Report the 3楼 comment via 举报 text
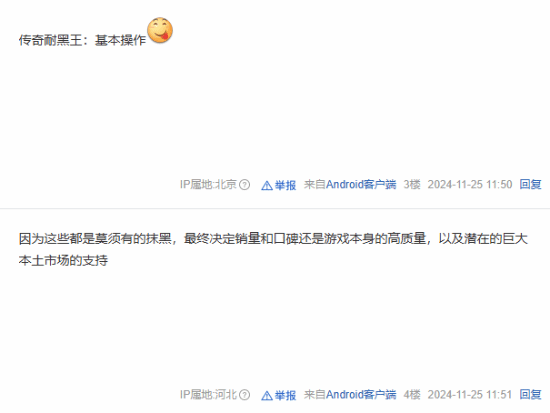The image size is (550, 413). point(285,185)
